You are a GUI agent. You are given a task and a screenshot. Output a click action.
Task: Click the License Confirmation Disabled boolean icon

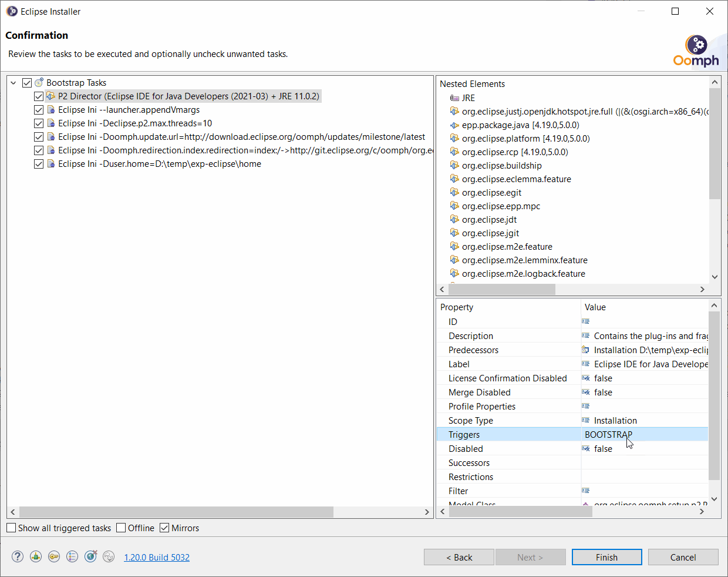586,378
